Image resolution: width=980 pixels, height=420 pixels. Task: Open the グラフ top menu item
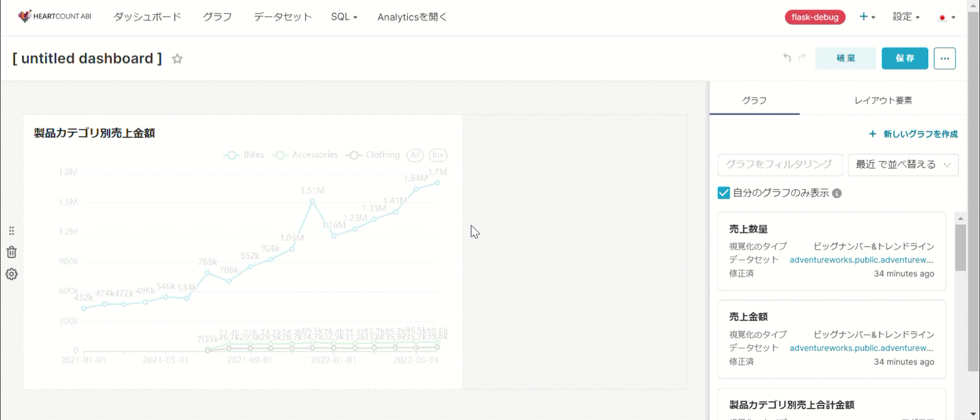pos(217,17)
